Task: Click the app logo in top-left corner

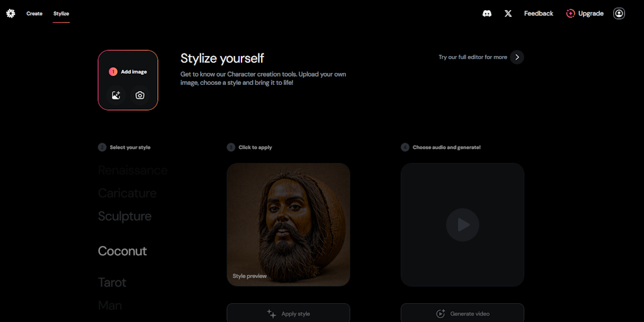Action: (11, 13)
